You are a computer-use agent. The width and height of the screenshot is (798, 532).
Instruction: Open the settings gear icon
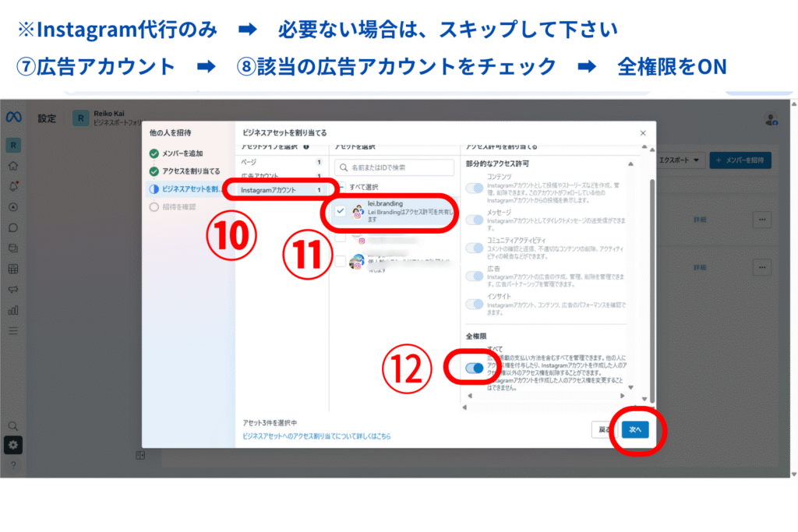[x=13, y=446]
